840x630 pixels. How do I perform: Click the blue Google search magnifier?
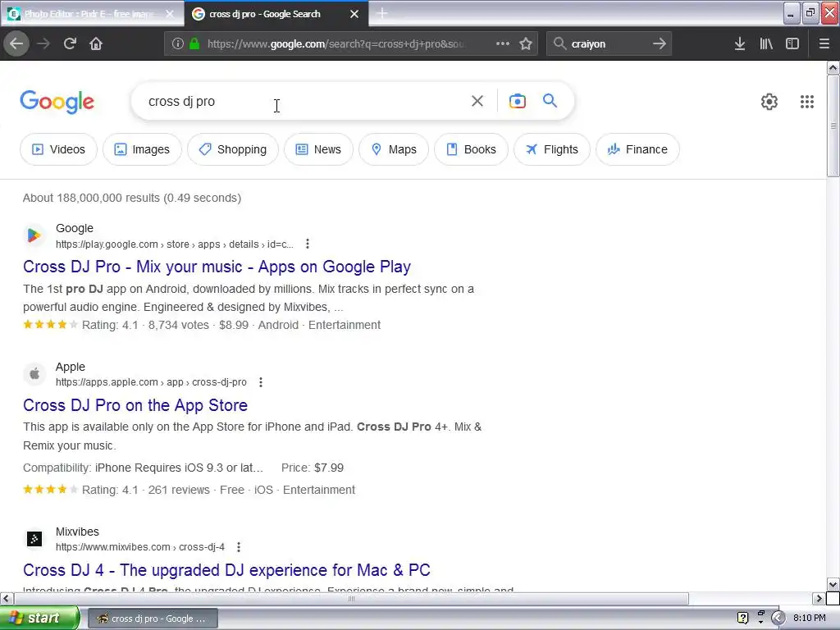(550, 100)
